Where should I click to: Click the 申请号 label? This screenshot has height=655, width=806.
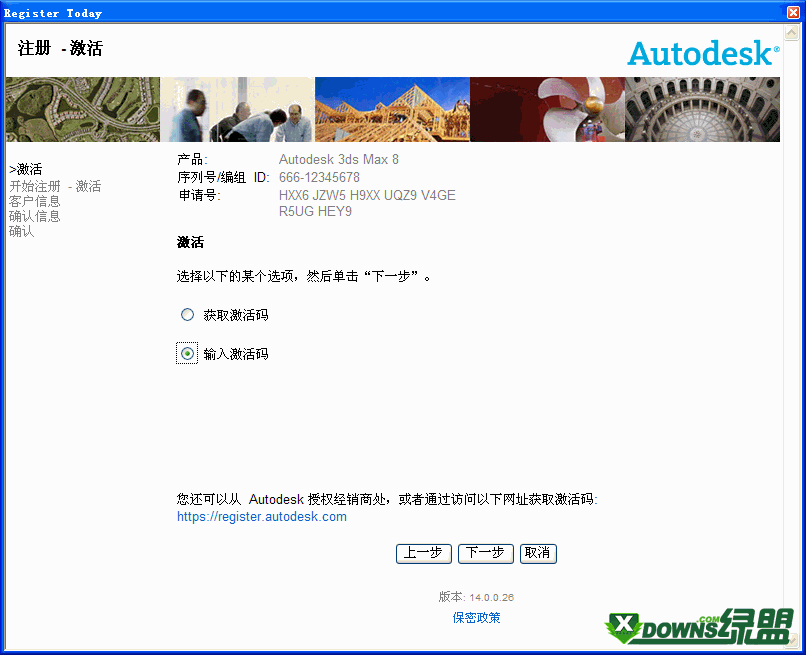(199, 195)
